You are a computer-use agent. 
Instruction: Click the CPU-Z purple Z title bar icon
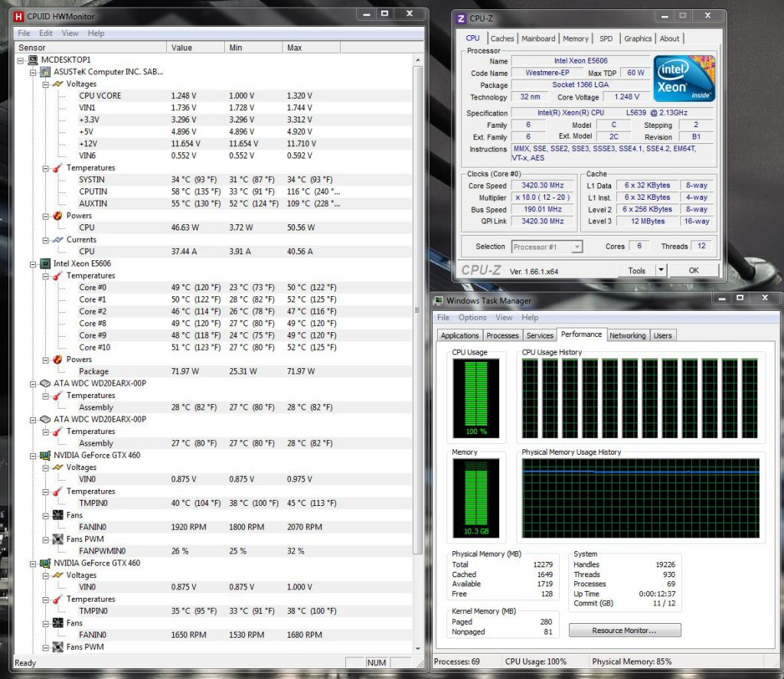coord(461,18)
